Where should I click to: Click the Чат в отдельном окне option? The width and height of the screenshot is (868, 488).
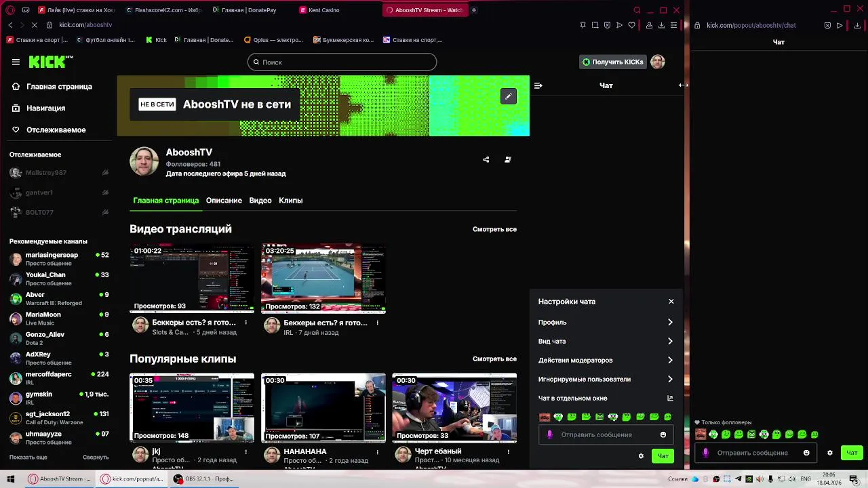click(x=606, y=399)
